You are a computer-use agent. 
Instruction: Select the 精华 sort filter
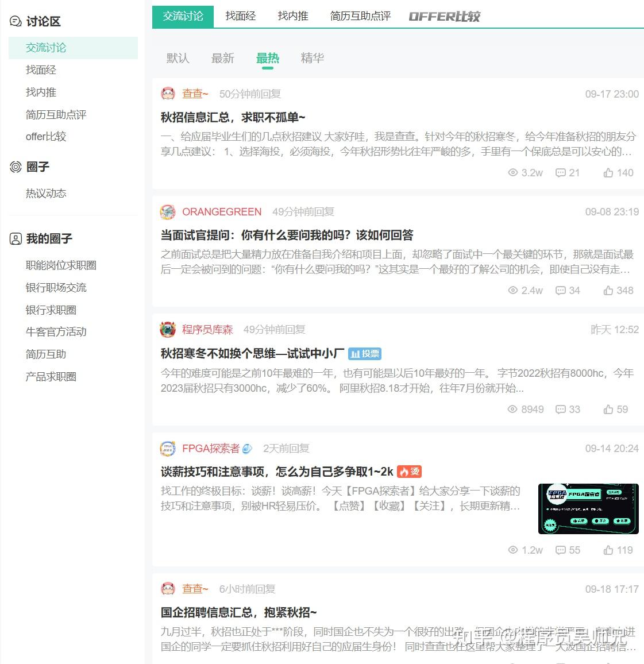tap(313, 58)
